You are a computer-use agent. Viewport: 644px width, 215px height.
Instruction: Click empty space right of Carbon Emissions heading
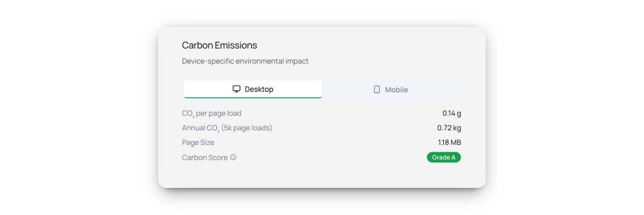[365, 45]
